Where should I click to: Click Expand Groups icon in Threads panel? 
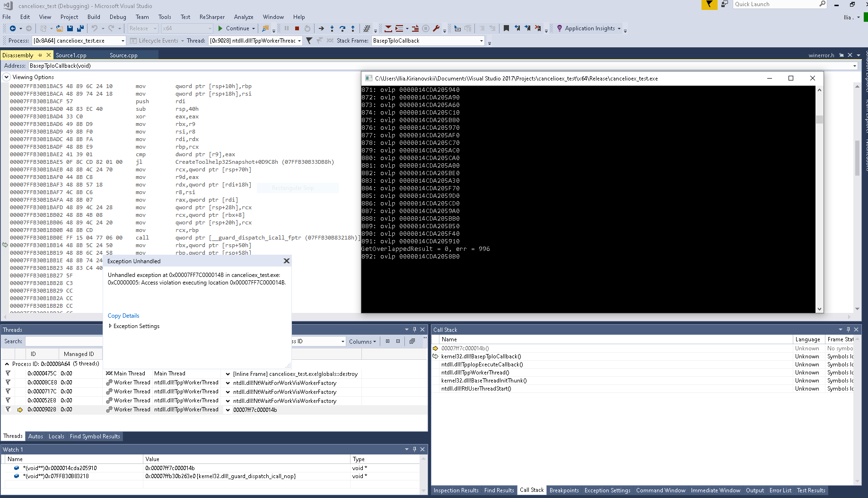(x=387, y=341)
